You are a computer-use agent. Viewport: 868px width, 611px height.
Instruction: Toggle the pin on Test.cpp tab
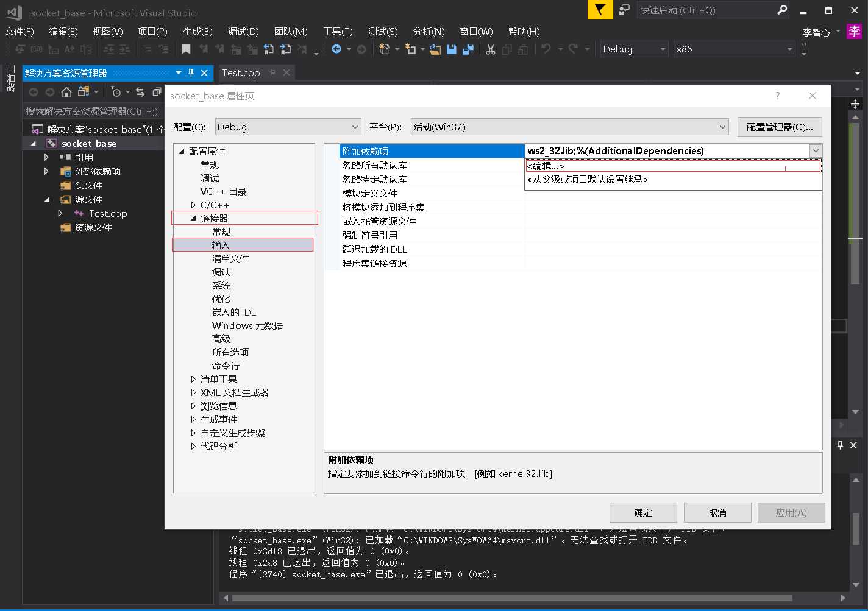pyautogui.click(x=272, y=72)
